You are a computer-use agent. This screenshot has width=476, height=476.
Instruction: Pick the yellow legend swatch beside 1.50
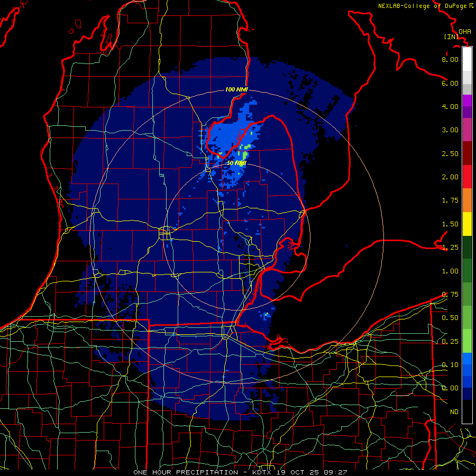pyautogui.click(x=467, y=224)
